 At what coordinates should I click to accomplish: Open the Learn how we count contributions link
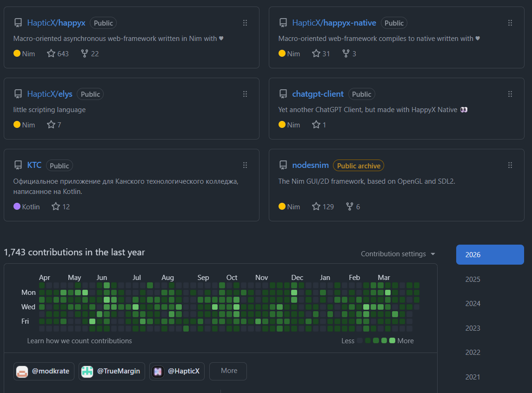coord(80,340)
